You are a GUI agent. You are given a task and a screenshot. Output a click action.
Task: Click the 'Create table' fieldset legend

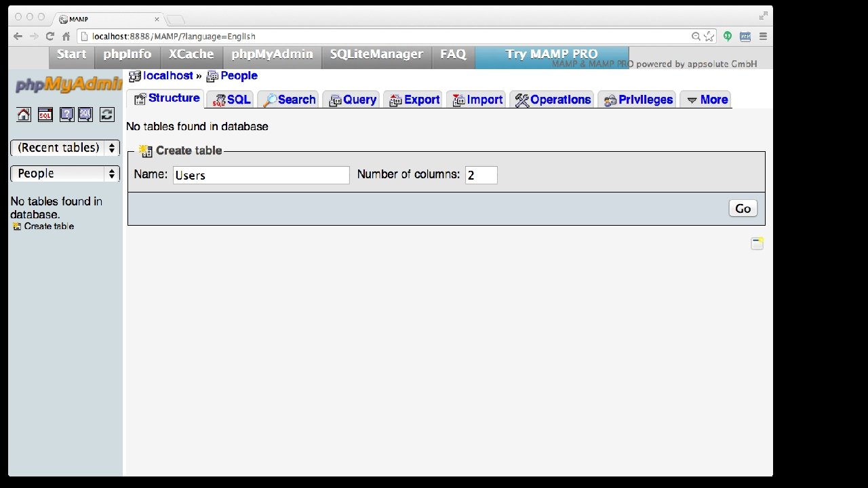(x=189, y=150)
